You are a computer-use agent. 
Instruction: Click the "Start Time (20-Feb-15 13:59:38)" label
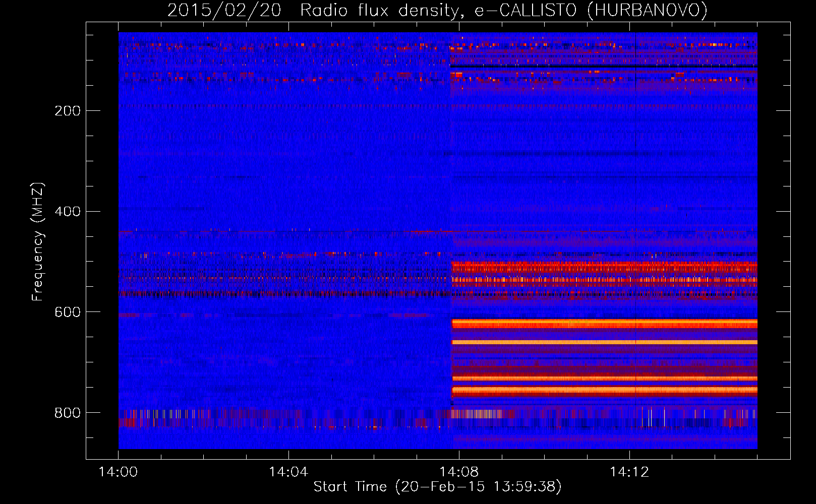(x=437, y=487)
